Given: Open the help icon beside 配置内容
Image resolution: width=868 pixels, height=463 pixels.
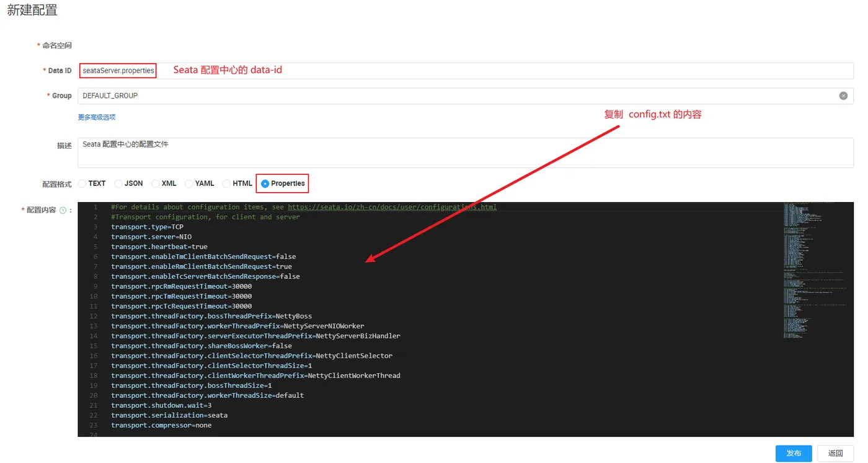Looking at the screenshot, I should (63, 210).
